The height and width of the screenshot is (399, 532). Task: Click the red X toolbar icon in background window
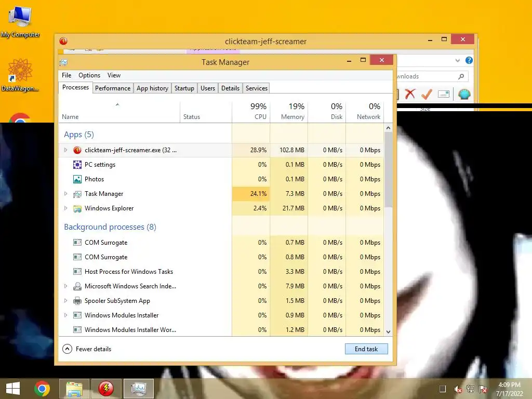tap(410, 94)
